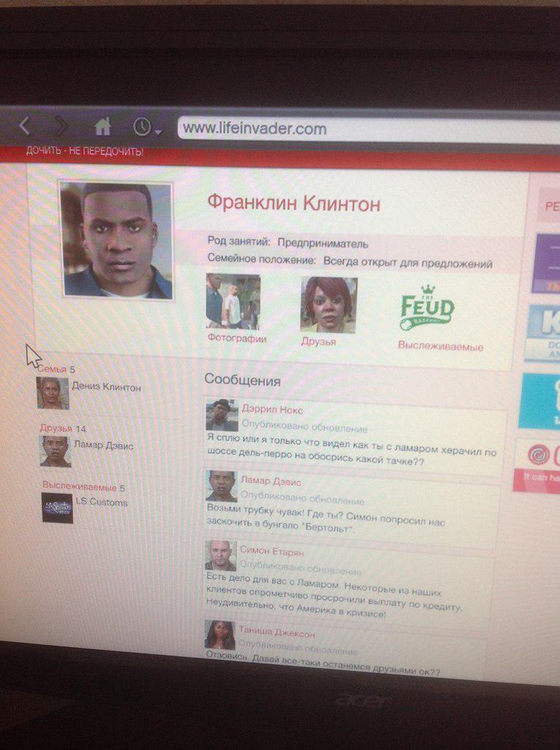The height and width of the screenshot is (750, 560).
Task: Click the Род занятий: Предприниматель line
Action: [x=288, y=242]
